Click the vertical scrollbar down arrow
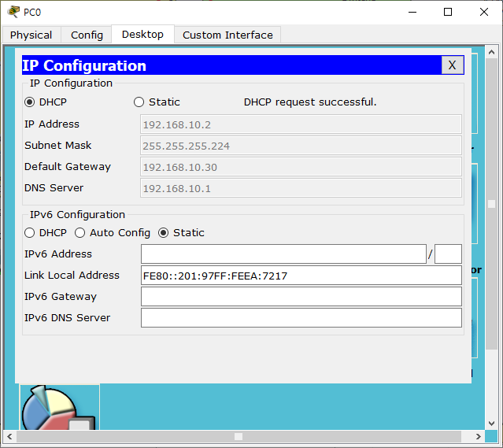Viewport: 503px width, 448px height. point(491,424)
